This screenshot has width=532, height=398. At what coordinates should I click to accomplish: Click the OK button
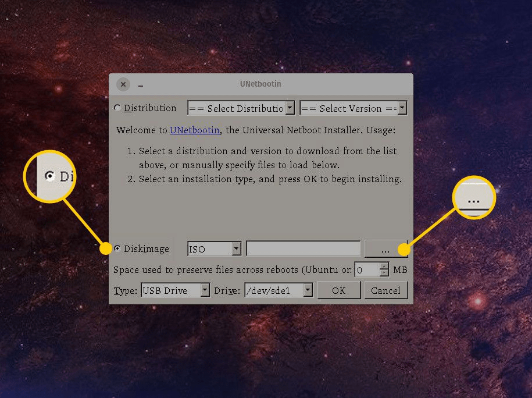click(x=339, y=291)
